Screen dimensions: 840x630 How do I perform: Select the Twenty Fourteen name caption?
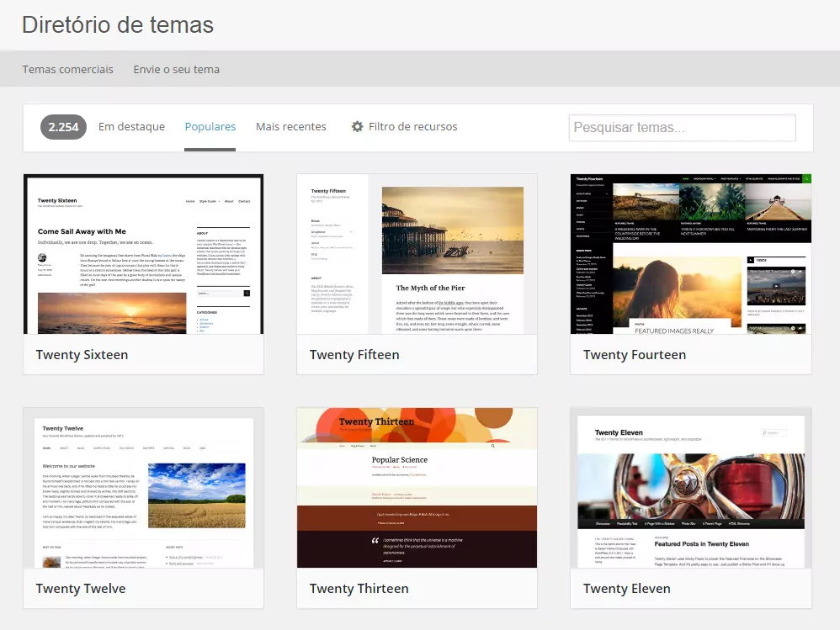[x=634, y=355]
